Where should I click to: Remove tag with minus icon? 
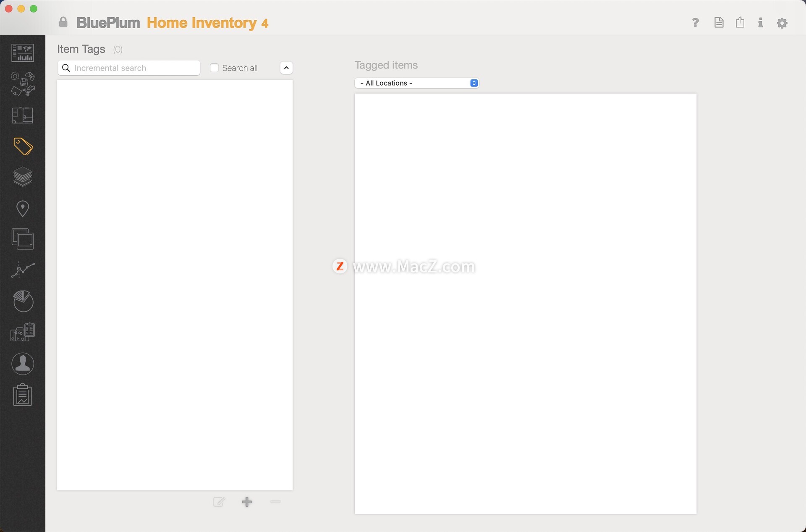pos(275,502)
